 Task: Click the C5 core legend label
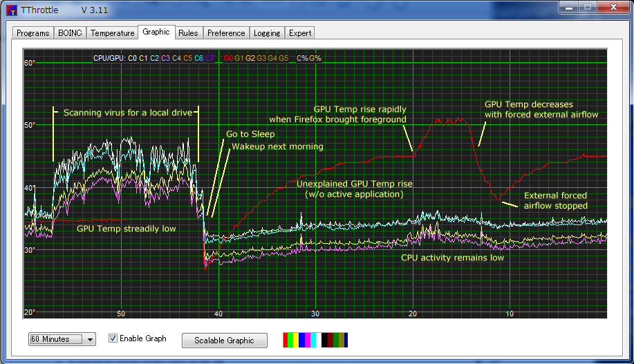(x=187, y=58)
